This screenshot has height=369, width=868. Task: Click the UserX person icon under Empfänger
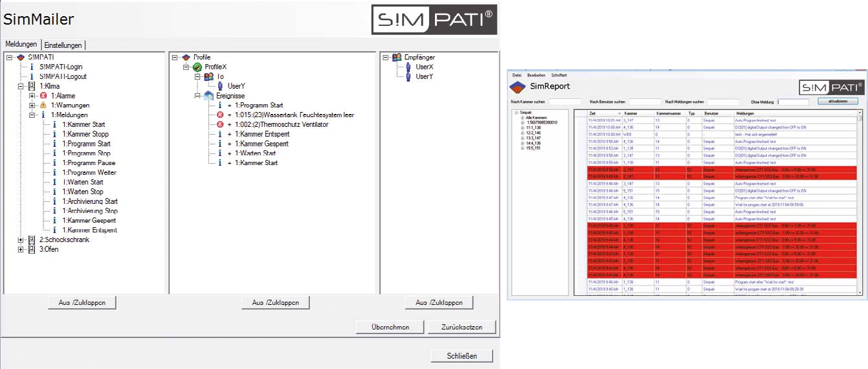point(408,67)
